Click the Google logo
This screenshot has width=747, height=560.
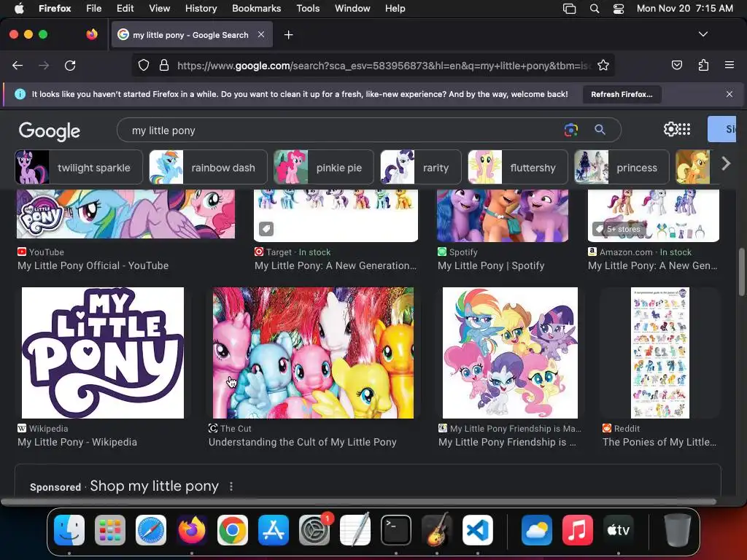(x=50, y=131)
